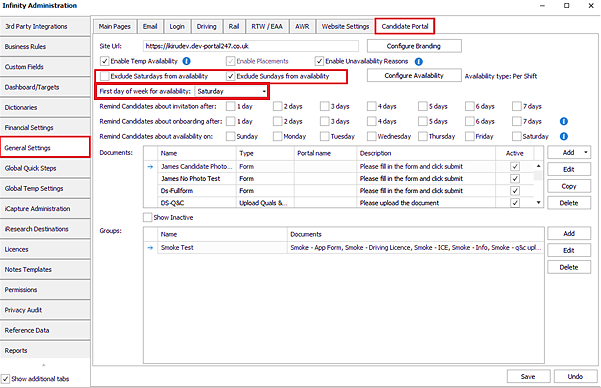Screen dimensions: 601x388
Task: Click arrow indicator on James Candidate Photo row
Action: coord(150,166)
